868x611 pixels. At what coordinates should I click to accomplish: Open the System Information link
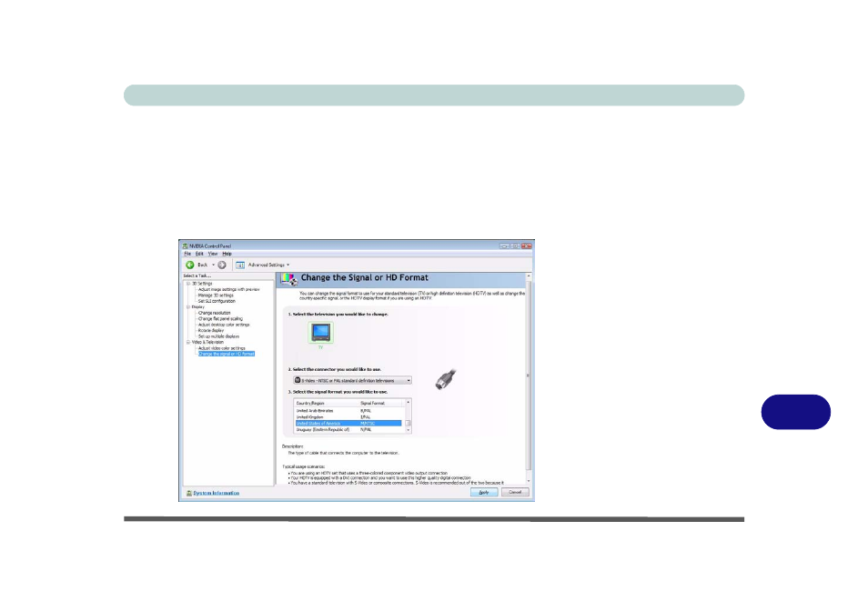pyautogui.click(x=216, y=493)
